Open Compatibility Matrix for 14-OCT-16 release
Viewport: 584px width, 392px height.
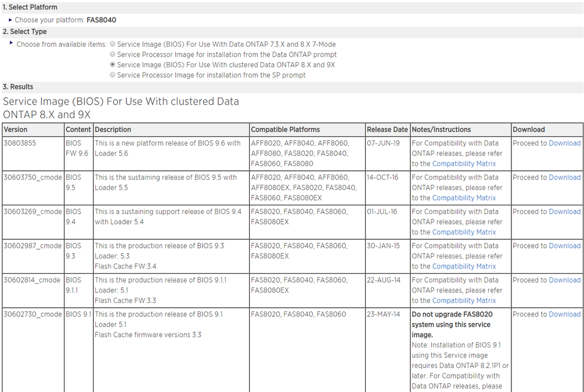click(x=463, y=198)
